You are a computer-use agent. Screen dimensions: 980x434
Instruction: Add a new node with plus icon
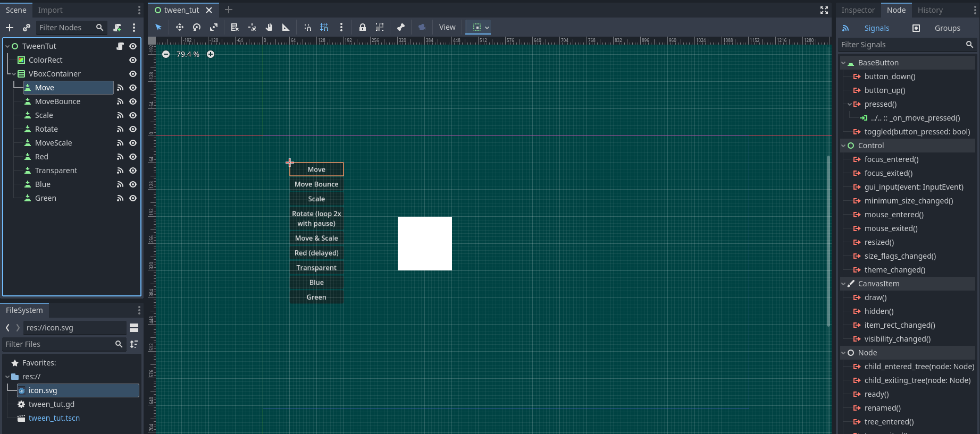click(10, 28)
